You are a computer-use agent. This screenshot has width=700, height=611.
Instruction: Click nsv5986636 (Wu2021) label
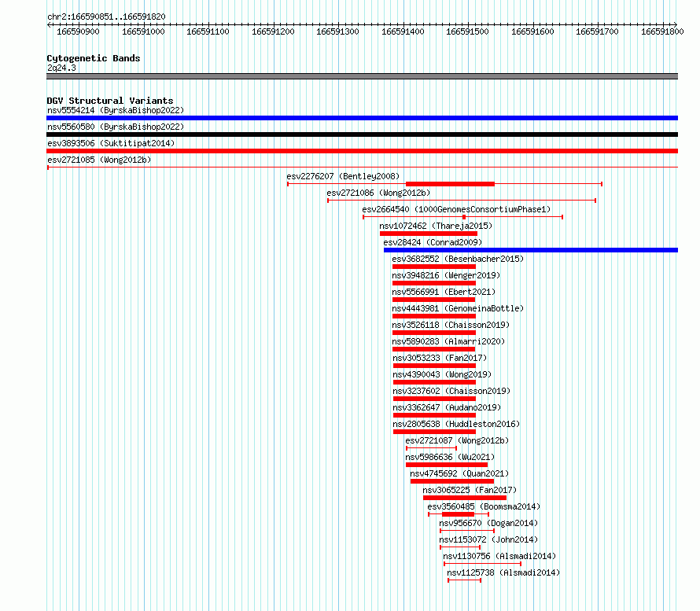point(450,457)
